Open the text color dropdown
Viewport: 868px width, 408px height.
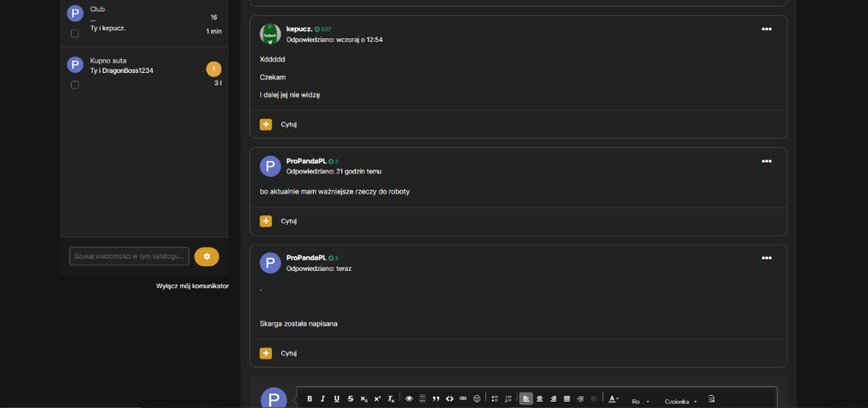click(x=614, y=398)
